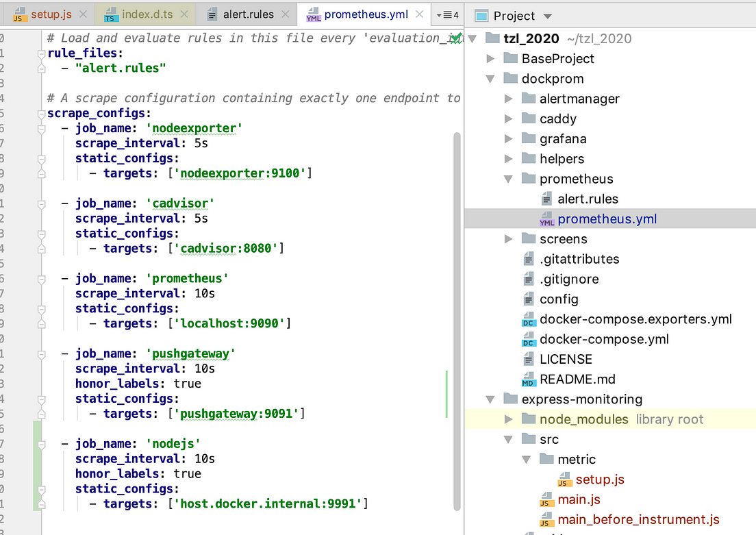Click the helpers folder icon
The width and height of the screenshot is (756, 535).
tap(529, 158)
